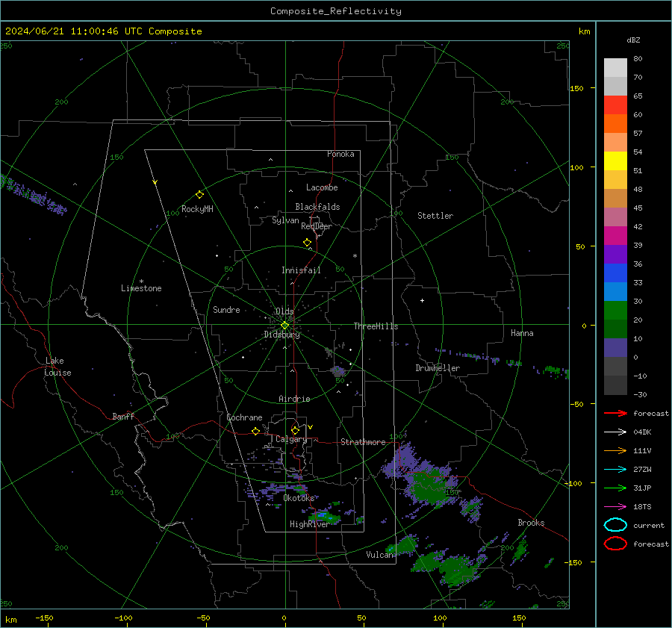Click the large green echo near Strathmore east
This screenshot has width=672, height=628.
pyautogui.click(x=429, y=487)
